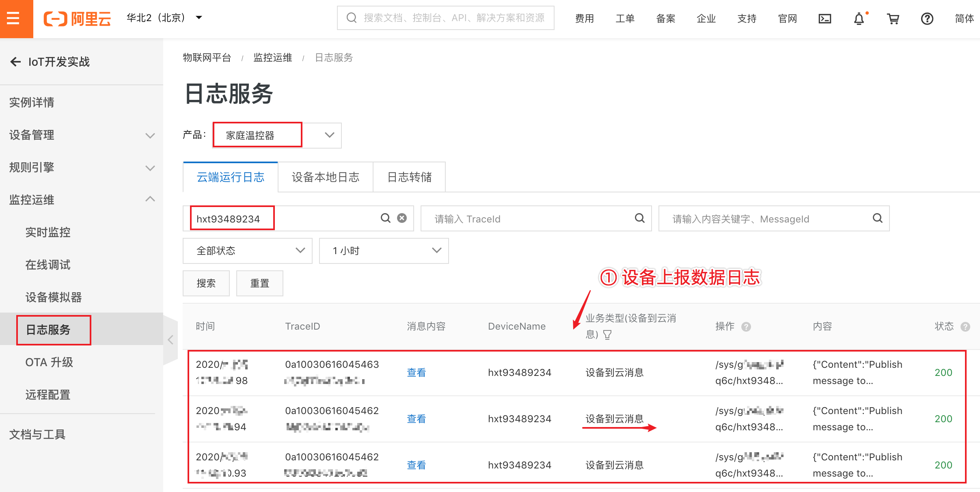This screenshot has height=492, width=980.
Task: Click the 搜索 button
Action: (206, 283)
